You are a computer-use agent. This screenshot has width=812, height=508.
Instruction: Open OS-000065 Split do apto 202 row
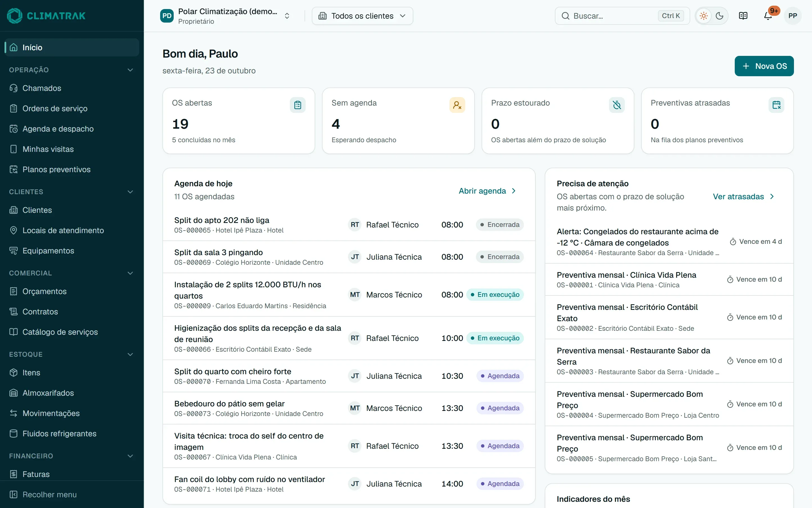click(x=348, y=225)
